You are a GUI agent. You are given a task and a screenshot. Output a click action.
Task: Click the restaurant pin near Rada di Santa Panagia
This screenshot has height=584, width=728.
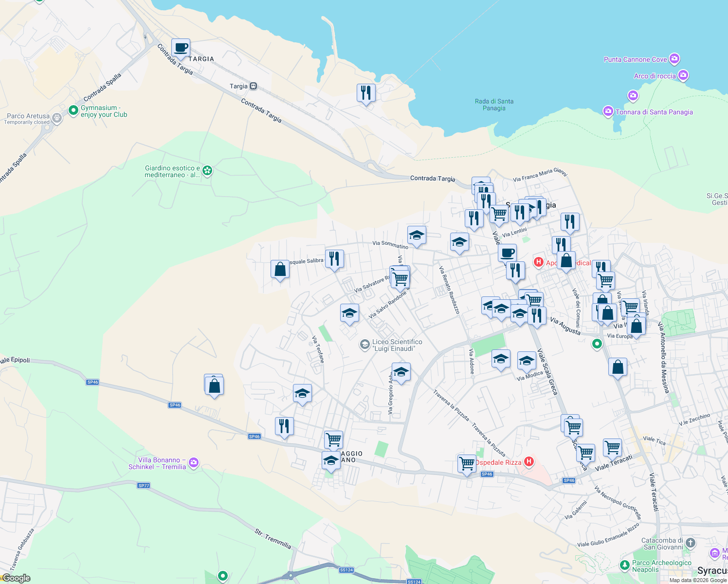(366, 93)
